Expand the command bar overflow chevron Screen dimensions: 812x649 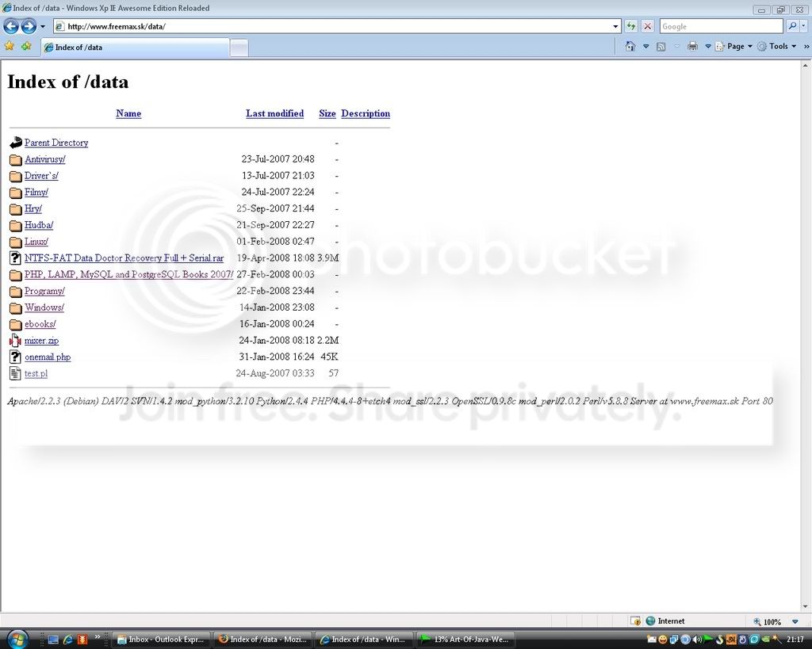(x=806, y=46)
